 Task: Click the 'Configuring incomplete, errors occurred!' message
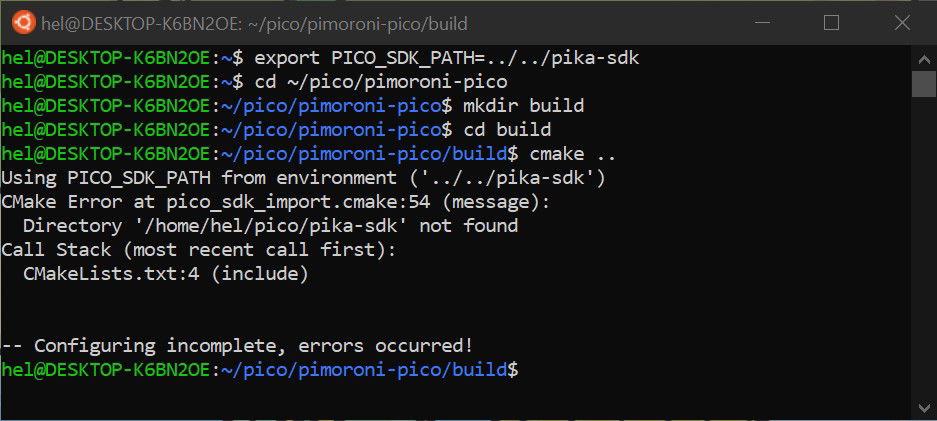[x=237, y=345]
